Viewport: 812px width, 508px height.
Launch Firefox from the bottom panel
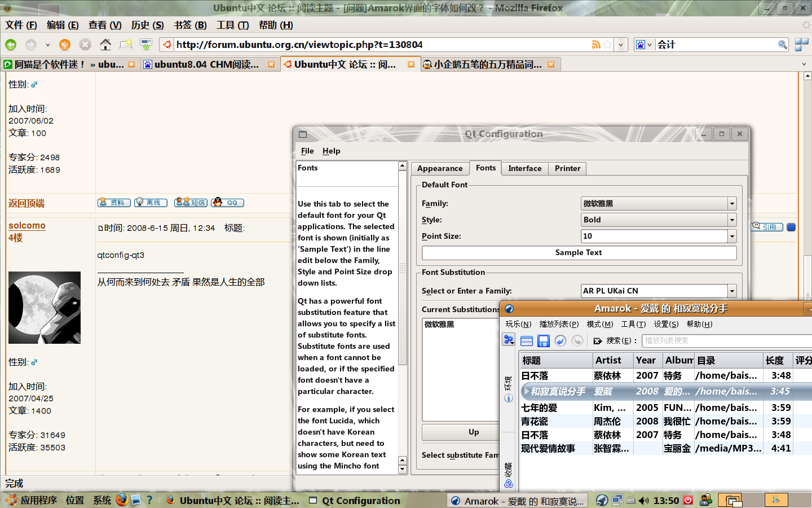point(122,500)
